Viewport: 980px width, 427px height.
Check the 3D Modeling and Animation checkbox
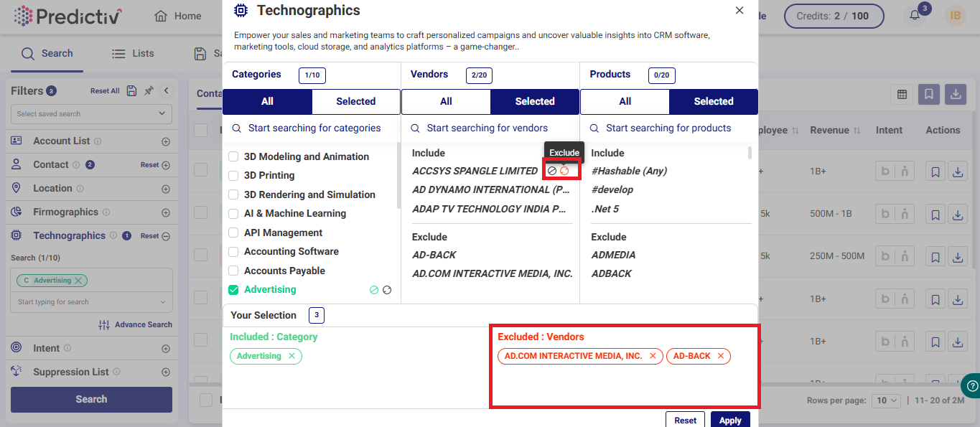point(233,156)
